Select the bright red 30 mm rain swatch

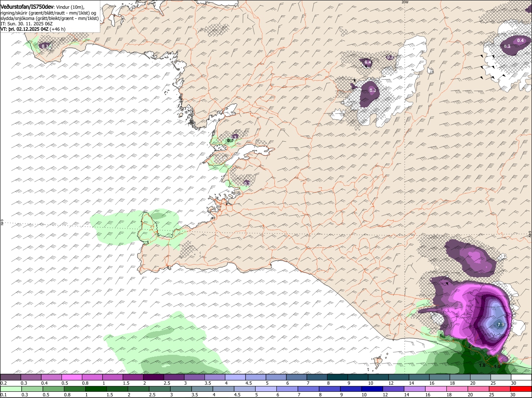(521, 389)
